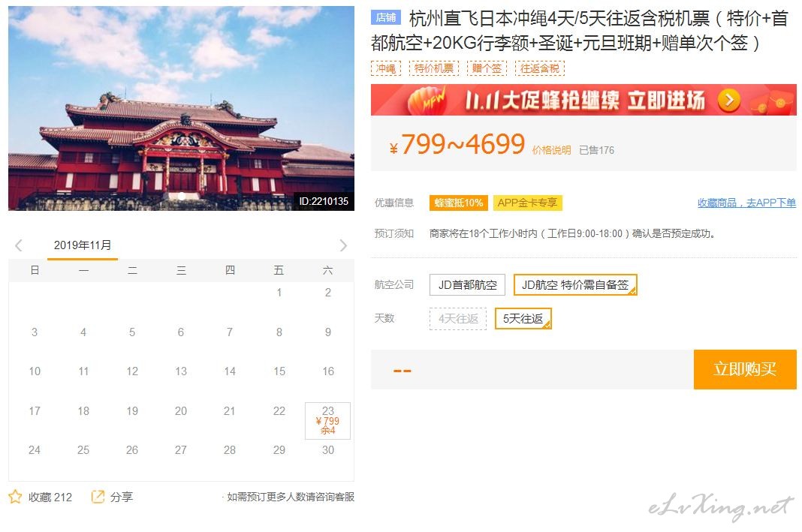Go to the previous calendar month

(x=19, y=245)
